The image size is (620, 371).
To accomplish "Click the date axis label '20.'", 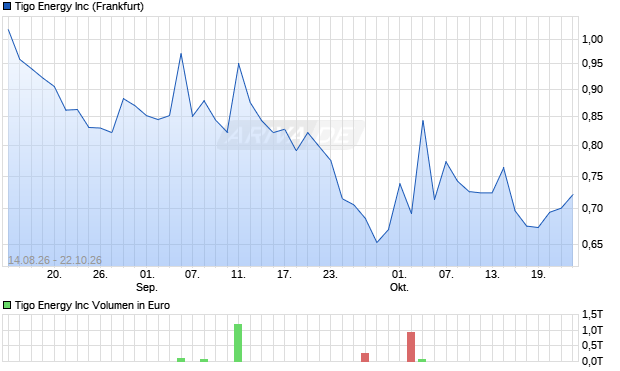I will [54, 274].
